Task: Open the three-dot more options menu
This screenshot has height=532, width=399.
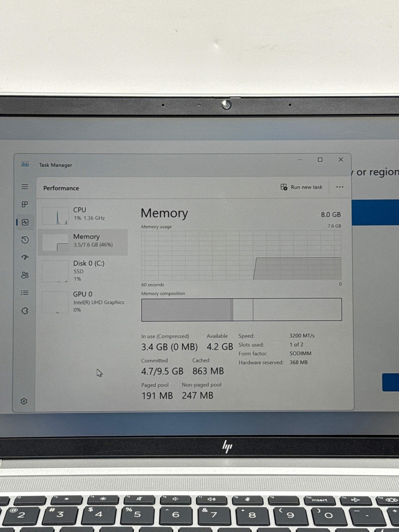Action: pyautogui.click(x=340, y=187)
